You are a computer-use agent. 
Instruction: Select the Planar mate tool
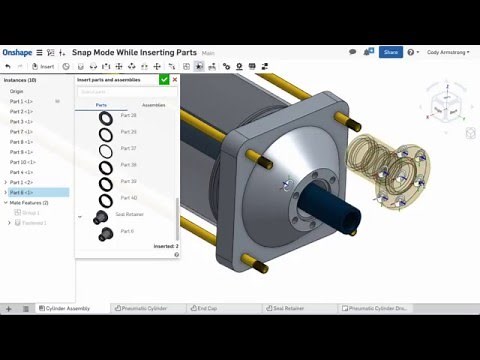[x=119, y=67]
